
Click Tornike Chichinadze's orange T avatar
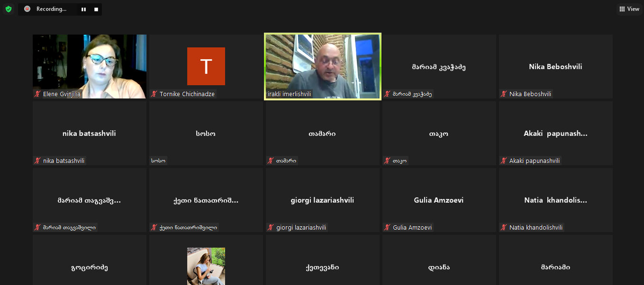(x=206, y=66)
